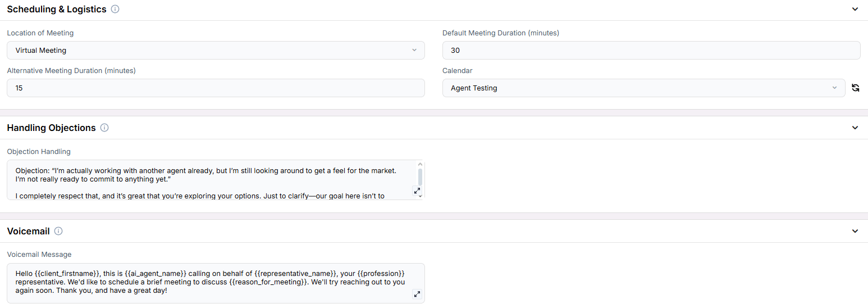
Task: Expand the Objection Handling text box
Action: [417, 191]
